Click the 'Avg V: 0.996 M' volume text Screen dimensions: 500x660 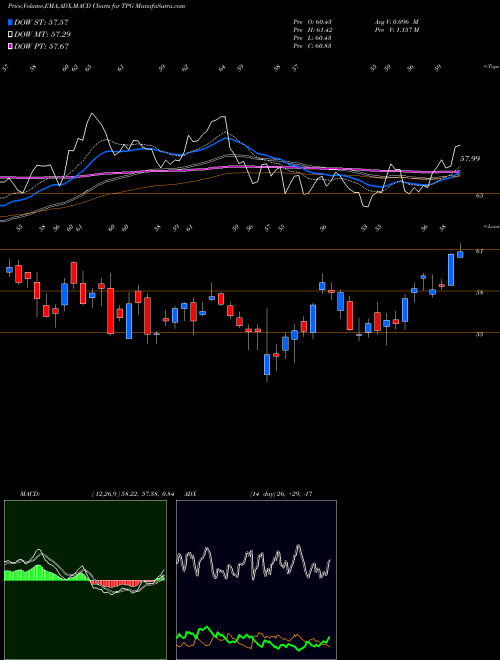click(396, 22)
